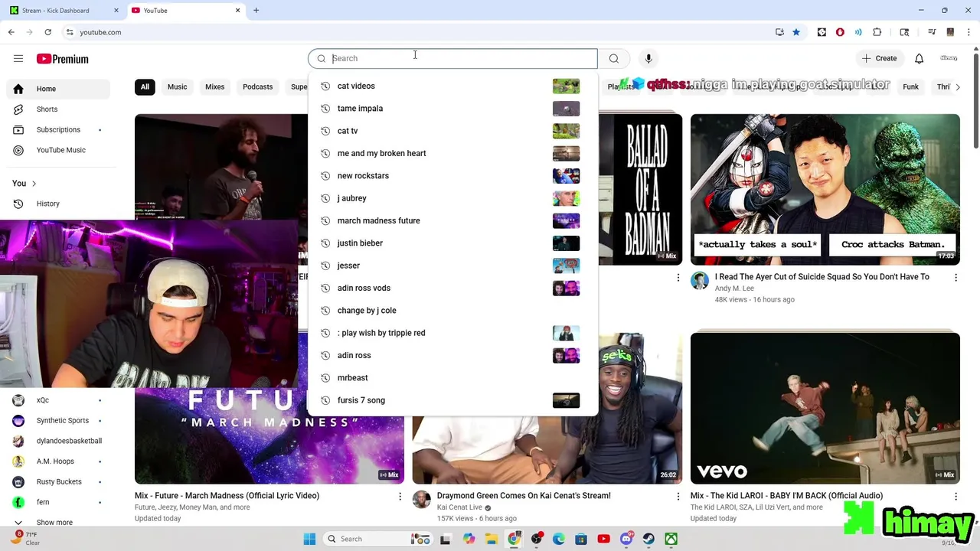Open A.M. Hoops channel
Viewport: 980px width, 551px height.
58,461
